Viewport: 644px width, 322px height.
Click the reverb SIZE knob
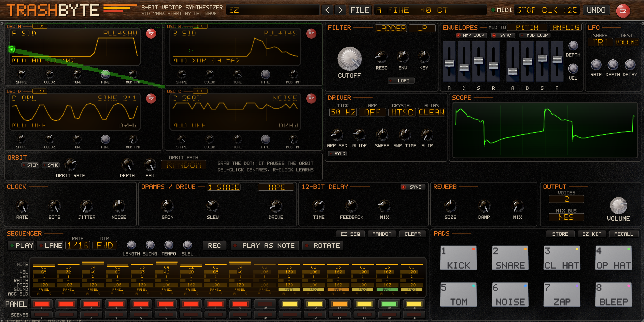pos(450,206)
